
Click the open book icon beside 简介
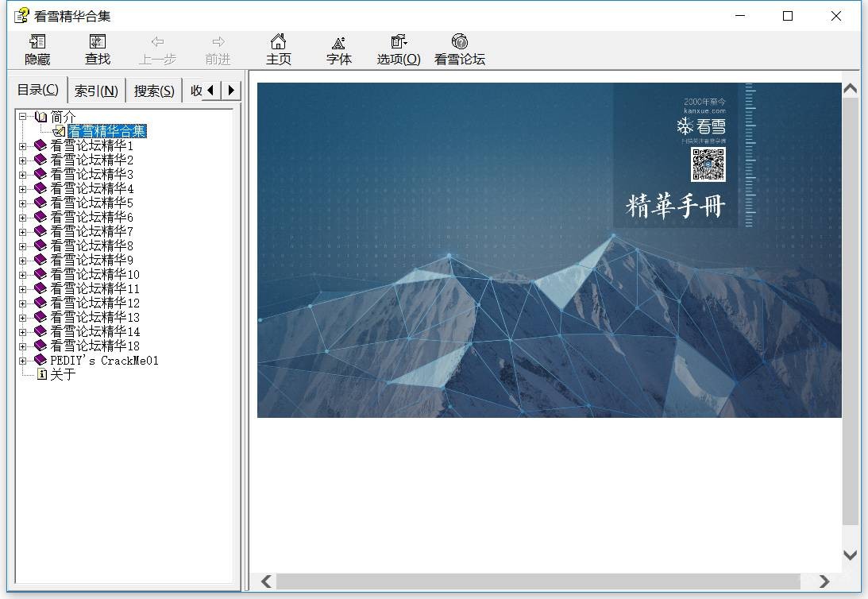coord(41,116)
